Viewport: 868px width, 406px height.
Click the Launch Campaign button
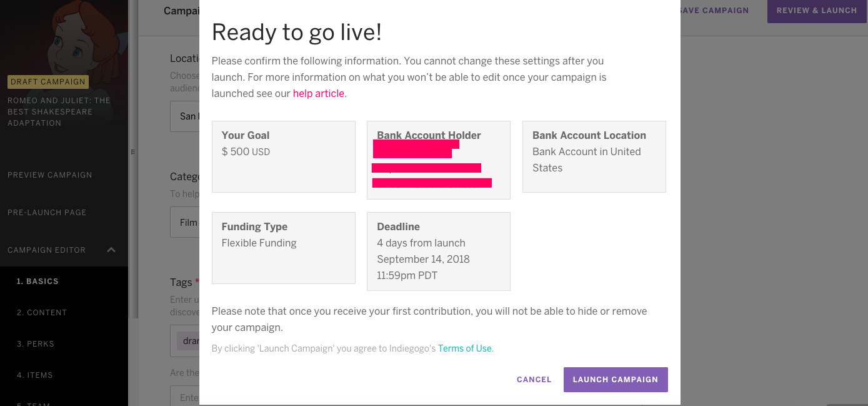(616, 380)
